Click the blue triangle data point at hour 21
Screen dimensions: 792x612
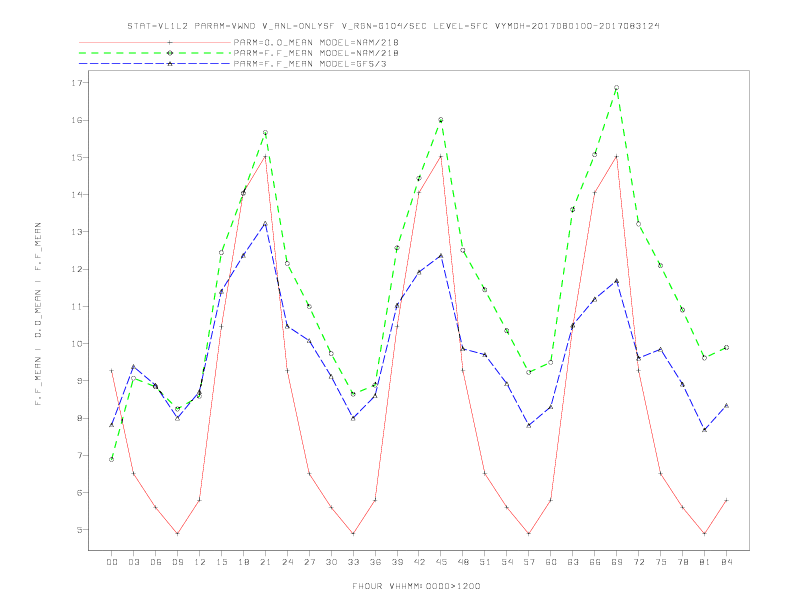click(265, 223)
